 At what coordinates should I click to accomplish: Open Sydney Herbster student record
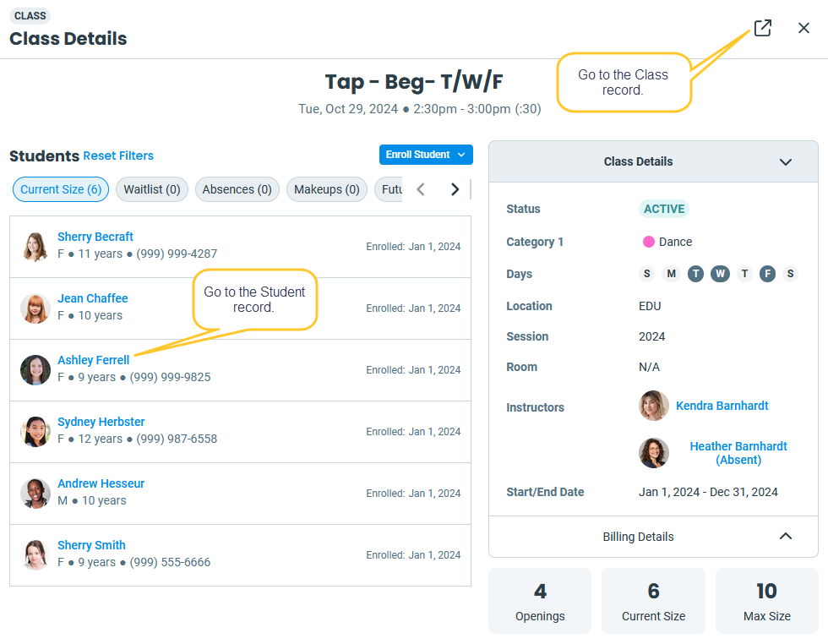101,422
